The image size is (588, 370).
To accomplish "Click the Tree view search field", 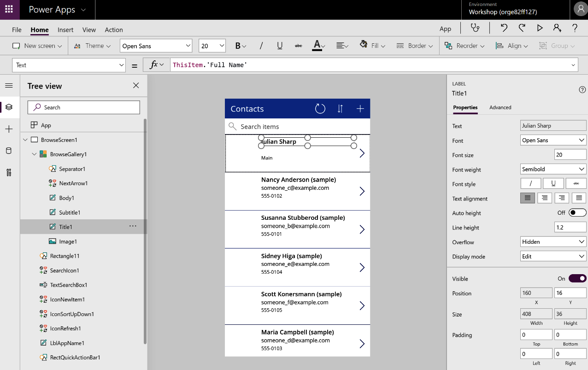I will [x=84, y=107].
